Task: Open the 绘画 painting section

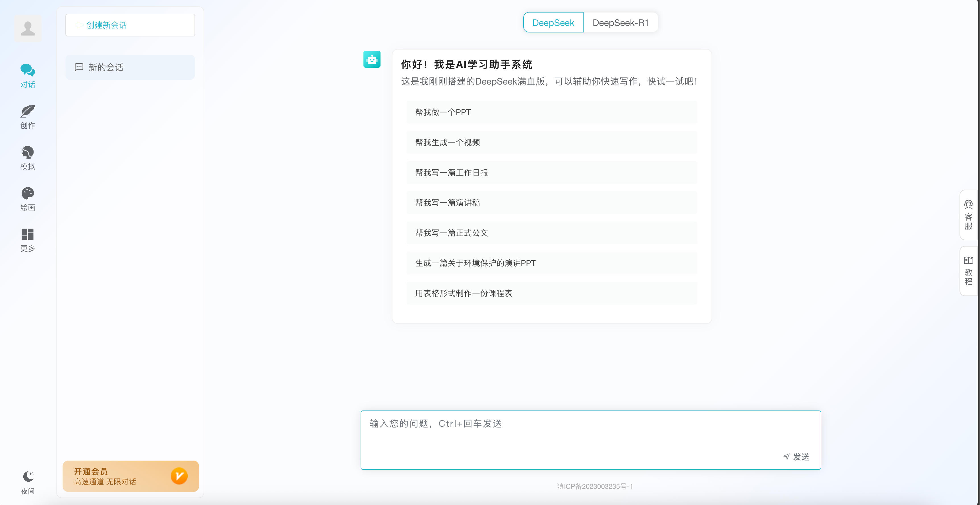Action: click(28, 199)
